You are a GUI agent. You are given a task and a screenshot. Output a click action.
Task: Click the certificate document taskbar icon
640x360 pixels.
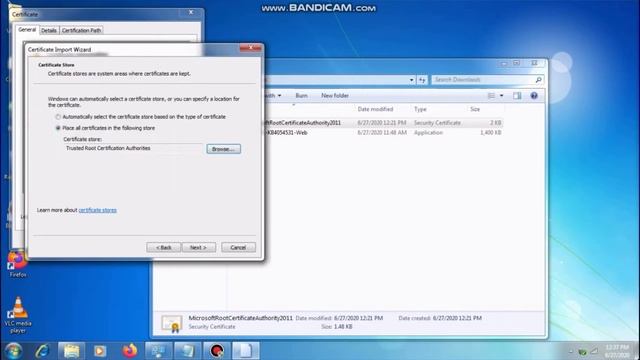(246, 351)
